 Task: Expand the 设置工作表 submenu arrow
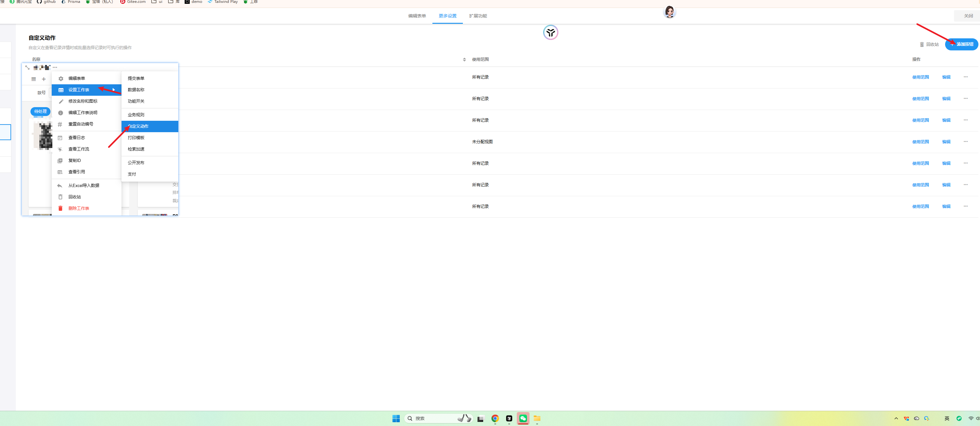coord(114,90)
